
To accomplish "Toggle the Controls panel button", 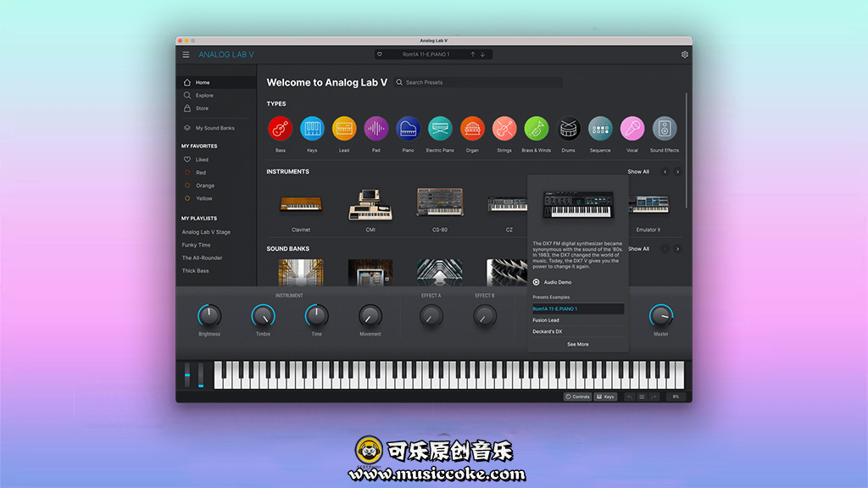I will click(577, 396).
